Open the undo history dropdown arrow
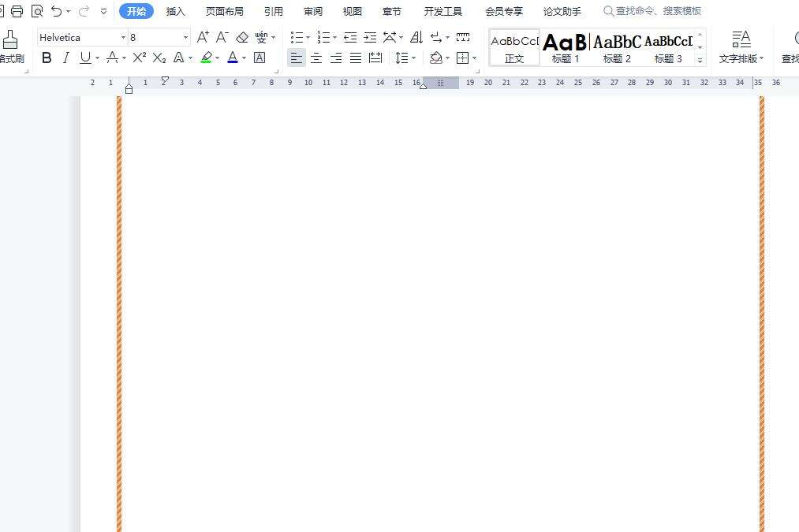This screenshot has width=799, height=532. [x=69, y=11]
